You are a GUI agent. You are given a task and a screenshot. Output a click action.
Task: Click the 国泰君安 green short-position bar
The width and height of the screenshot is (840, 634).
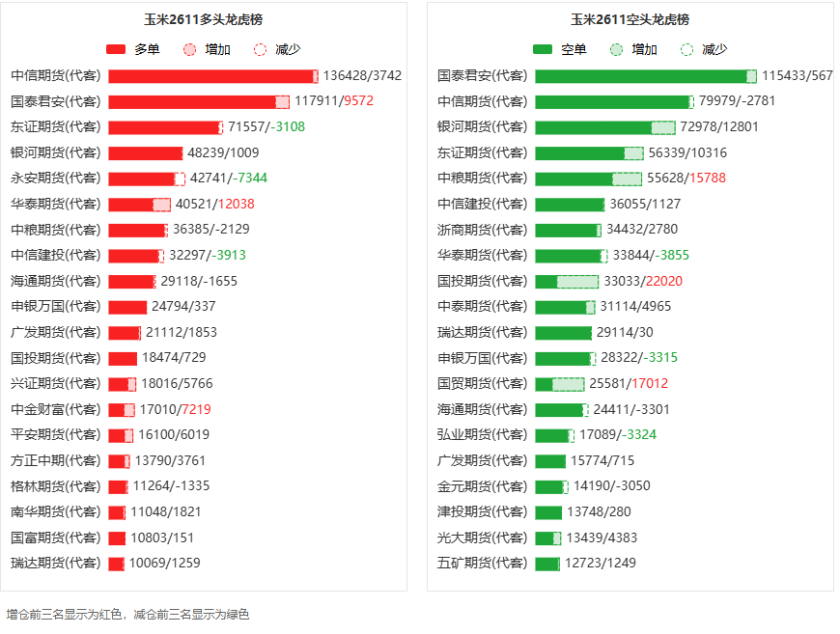646,76
